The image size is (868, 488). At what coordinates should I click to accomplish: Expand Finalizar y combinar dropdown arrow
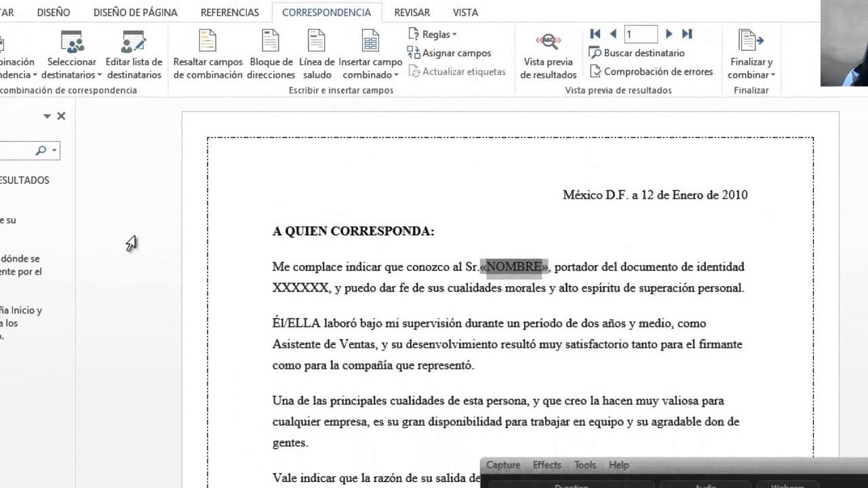click(x=772, y=75)
